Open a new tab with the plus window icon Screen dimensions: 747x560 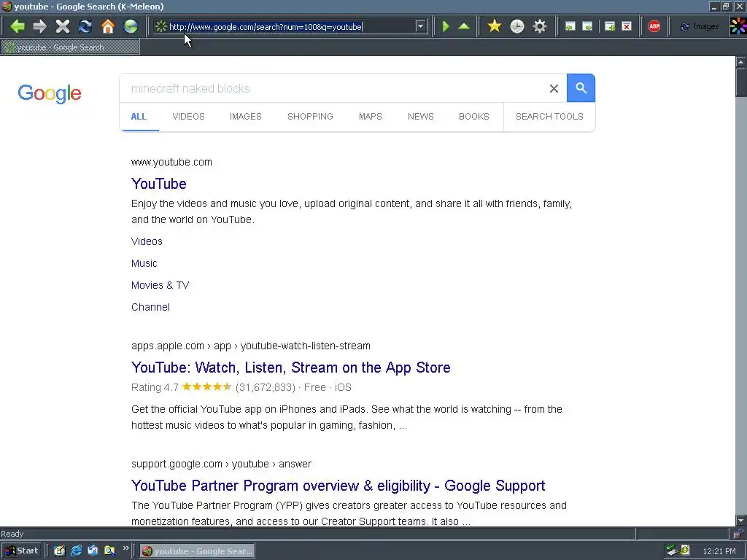610,26
